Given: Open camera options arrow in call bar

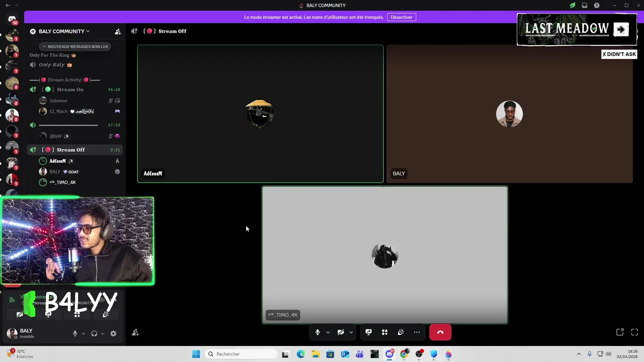Looking at the screenshot, I should pyautogui.click(x=351, y=332).
